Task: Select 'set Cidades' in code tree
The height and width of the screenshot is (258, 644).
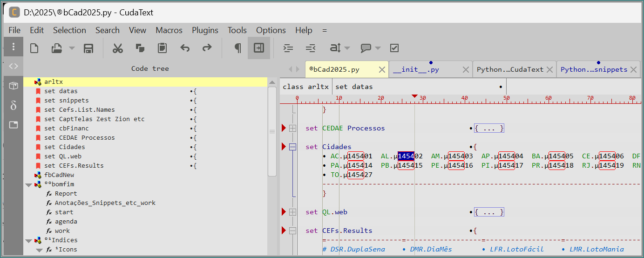Action: click(65, 147)
